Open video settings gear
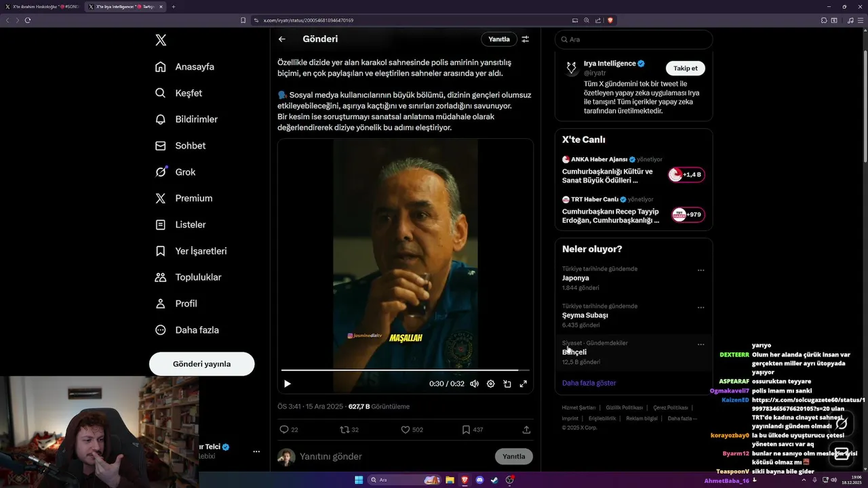This screenshot has width=868, height=488. click(491, 384)
